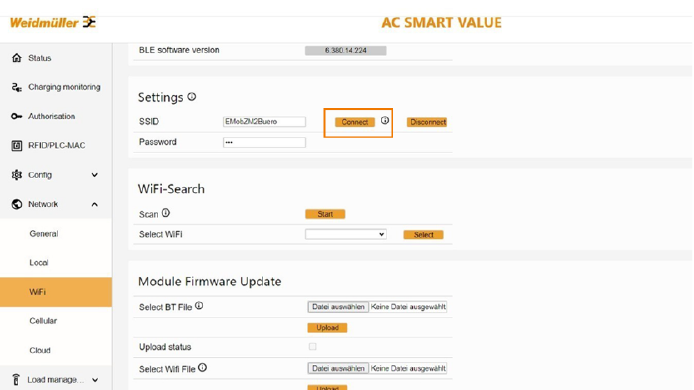Click the info icon beside Connect button
The height and width of the screenshot is (390, 694).
[385, 120]
